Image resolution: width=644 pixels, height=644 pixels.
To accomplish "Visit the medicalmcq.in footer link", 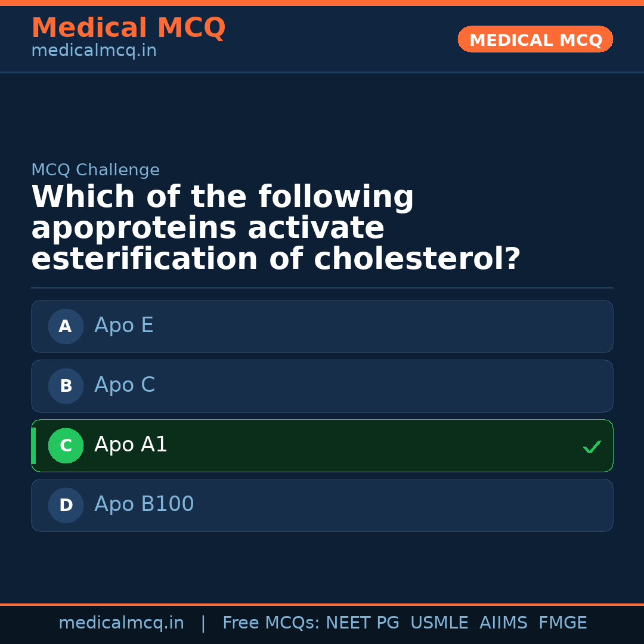I will pos(122,622).
